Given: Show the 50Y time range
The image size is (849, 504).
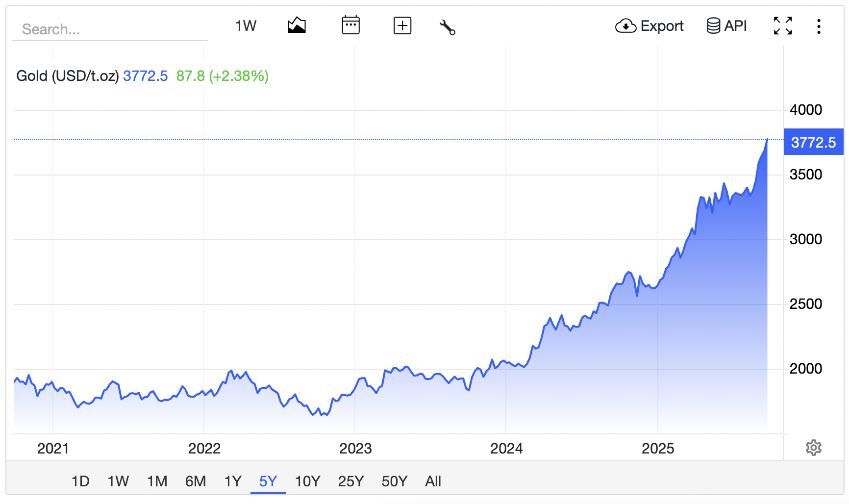Looking at the screenshot, I should coord(394,481).
